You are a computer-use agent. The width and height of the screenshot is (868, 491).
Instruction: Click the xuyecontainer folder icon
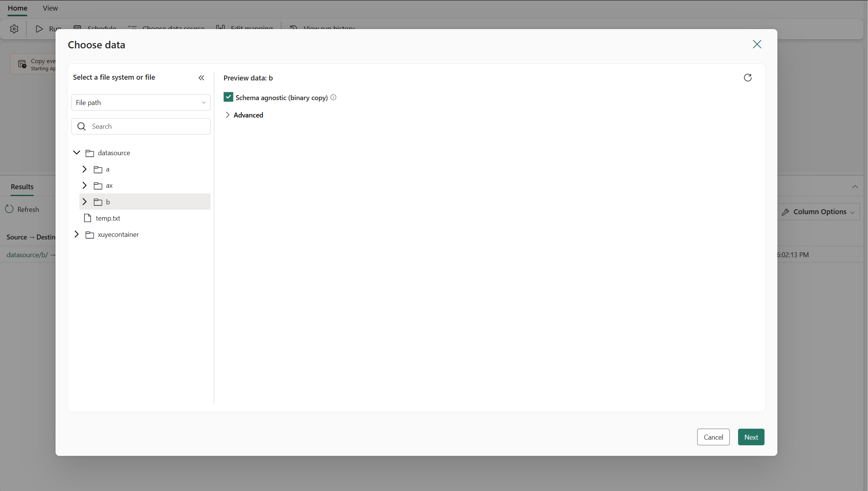pos(90,235)
